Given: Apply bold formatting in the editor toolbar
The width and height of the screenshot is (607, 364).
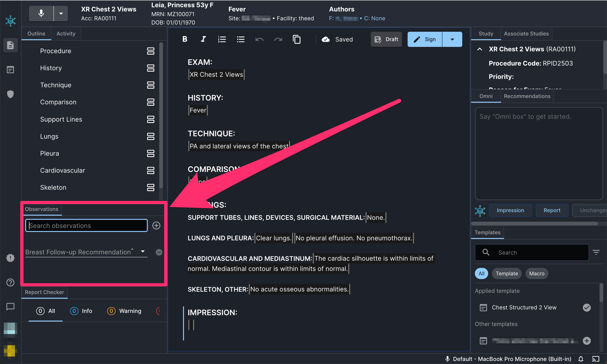Looking at the screenshot, I should [x=185, y=39].
